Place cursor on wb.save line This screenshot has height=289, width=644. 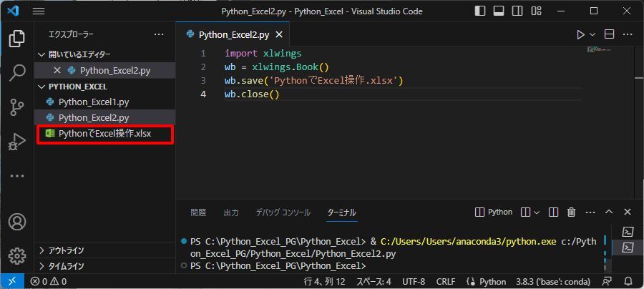pyautogui.click(x=314, y=81)
